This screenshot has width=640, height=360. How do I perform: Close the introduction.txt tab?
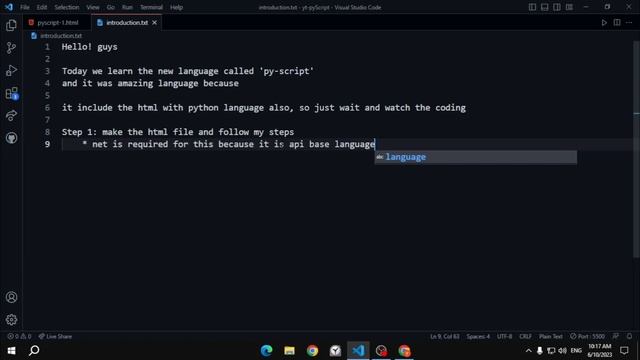click(154, 23)
